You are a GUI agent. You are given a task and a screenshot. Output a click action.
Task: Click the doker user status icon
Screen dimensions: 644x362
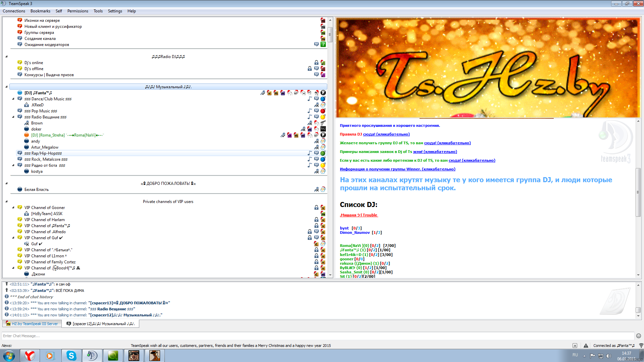click(x=27, y=129)
